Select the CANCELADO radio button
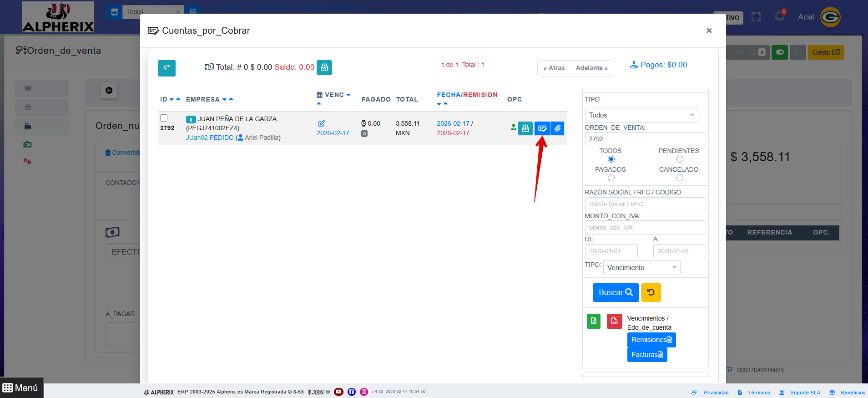The image size is (868, 398). coord(680,178)
